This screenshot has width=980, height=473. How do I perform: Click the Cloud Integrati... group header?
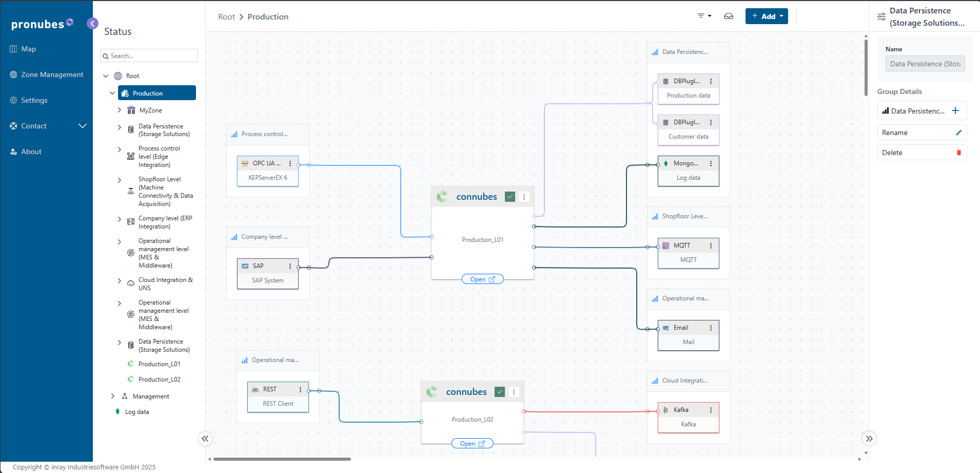(x=689, y=381)
